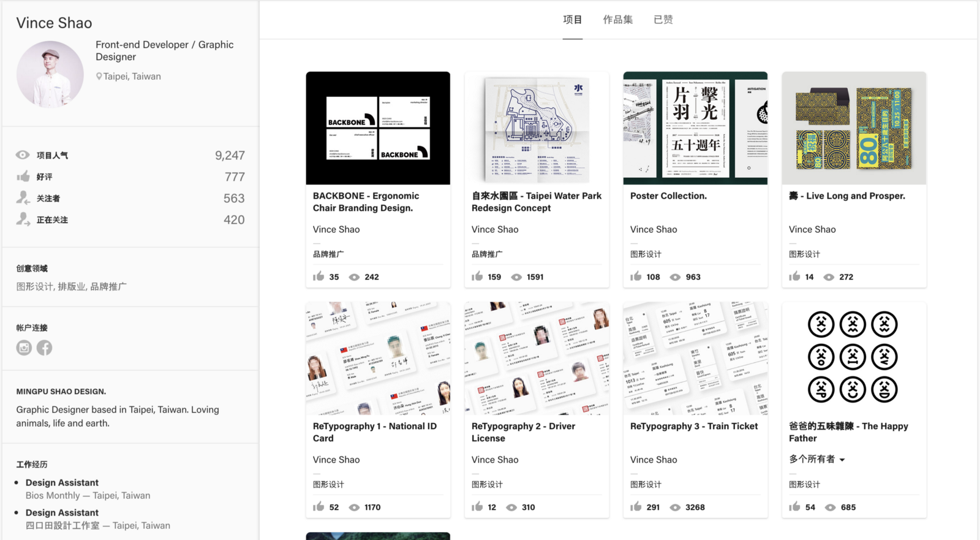The width and height of the screenshot is (980, 540).
Task: Expand the 多个所有者 owners dropdown
Action: tap(817, 459)
